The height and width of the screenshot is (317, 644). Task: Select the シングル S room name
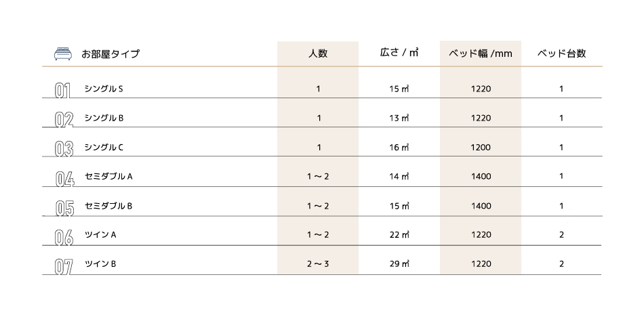click(104, 89)
